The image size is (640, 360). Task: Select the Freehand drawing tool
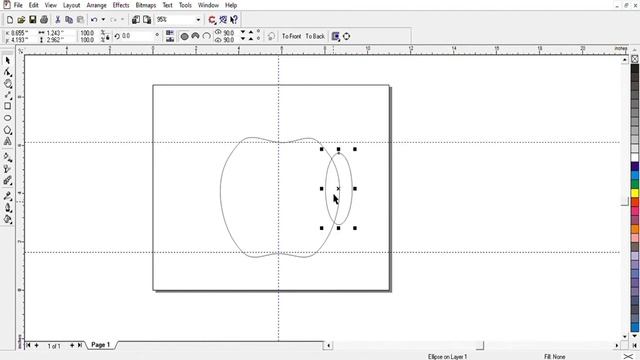(7, 95)
